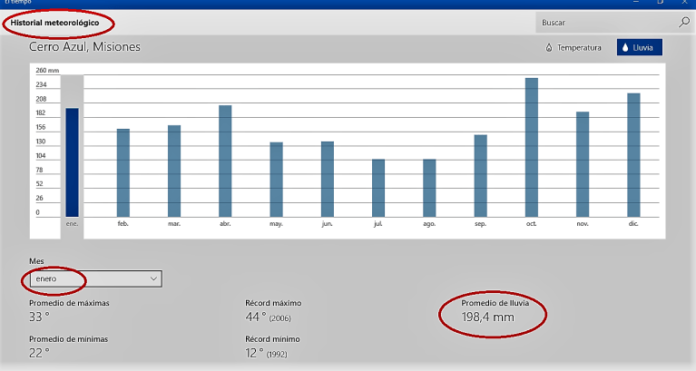Viewport: 696px width, 371px height.
Task: Click the nov. month label
Action: tap(582, 224)
